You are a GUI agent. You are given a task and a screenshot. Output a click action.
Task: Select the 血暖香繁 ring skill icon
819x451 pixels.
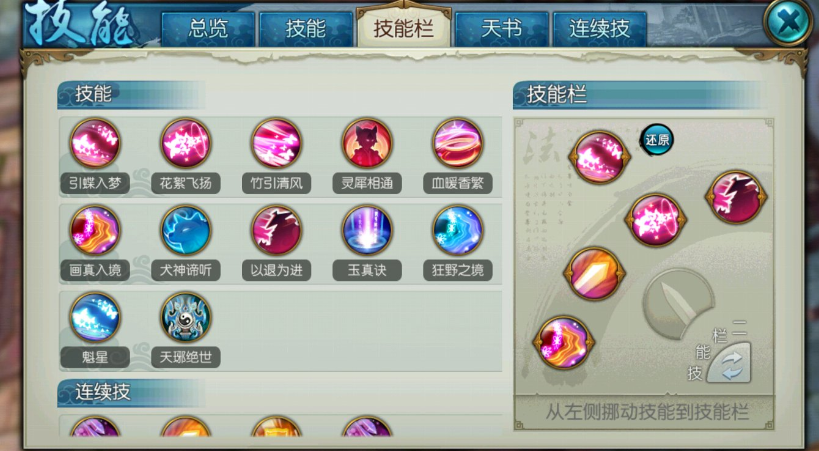(x=458, y=143)
